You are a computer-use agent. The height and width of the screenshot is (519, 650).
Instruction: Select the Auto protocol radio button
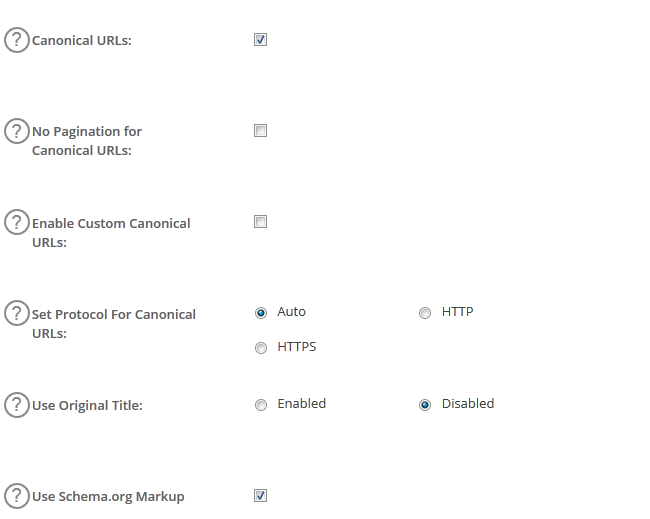click(261, 313)
